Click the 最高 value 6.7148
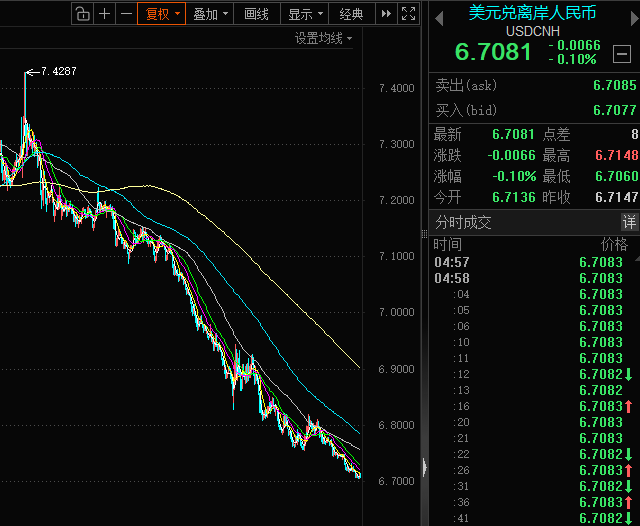 point(617,155)
